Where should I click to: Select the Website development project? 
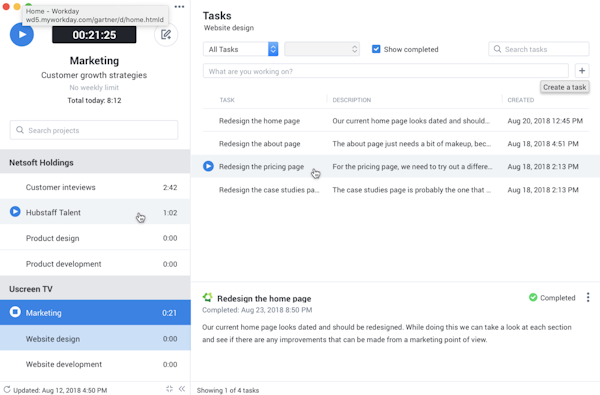pyautogui.click(x=95, y=364)
